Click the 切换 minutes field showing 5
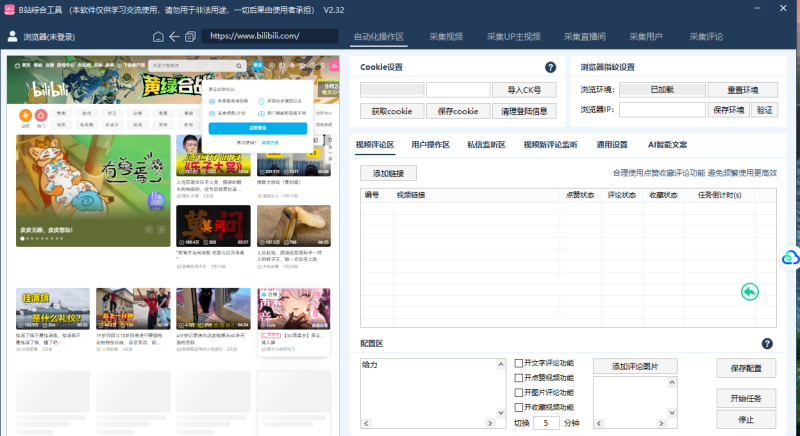800x436 pixels. (546, 423)
